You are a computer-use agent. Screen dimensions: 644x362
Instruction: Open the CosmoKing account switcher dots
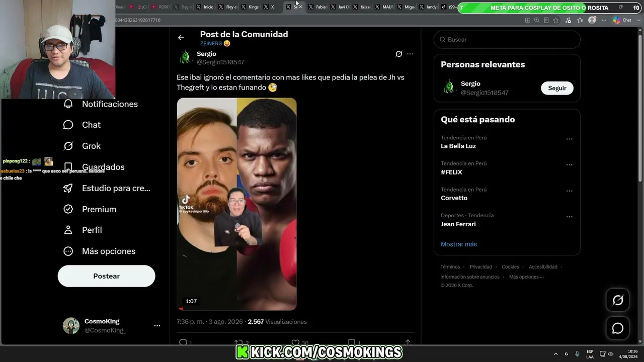[157, 326]
